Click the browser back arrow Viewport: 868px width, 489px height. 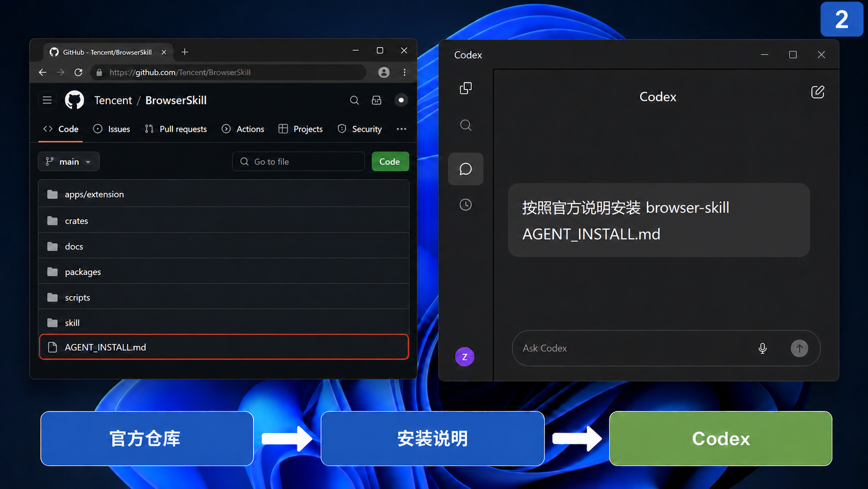43,72
